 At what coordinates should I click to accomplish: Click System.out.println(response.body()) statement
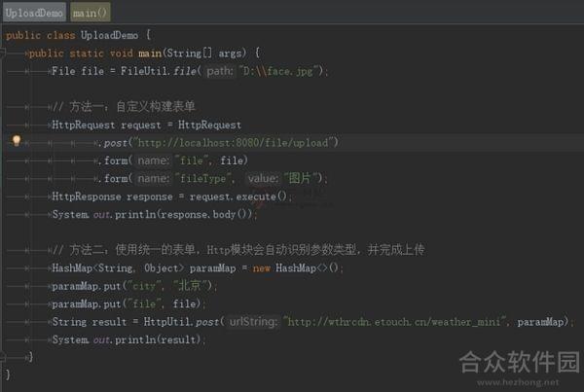tap(155, 214)
